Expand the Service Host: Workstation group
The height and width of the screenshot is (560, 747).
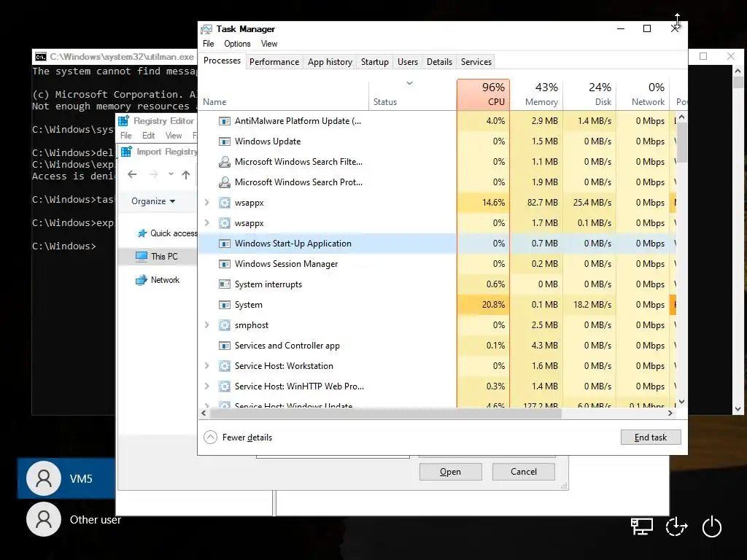coord(206,366)
